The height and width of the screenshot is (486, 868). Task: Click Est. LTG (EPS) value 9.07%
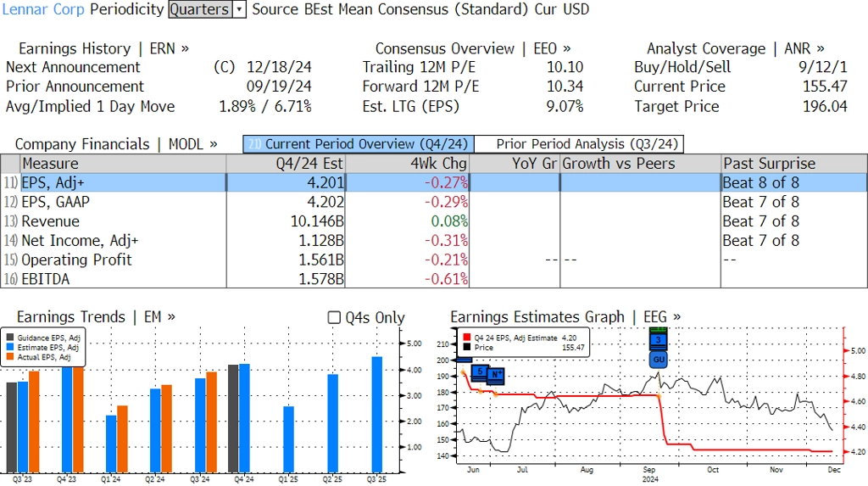click(x=565, y=106)
